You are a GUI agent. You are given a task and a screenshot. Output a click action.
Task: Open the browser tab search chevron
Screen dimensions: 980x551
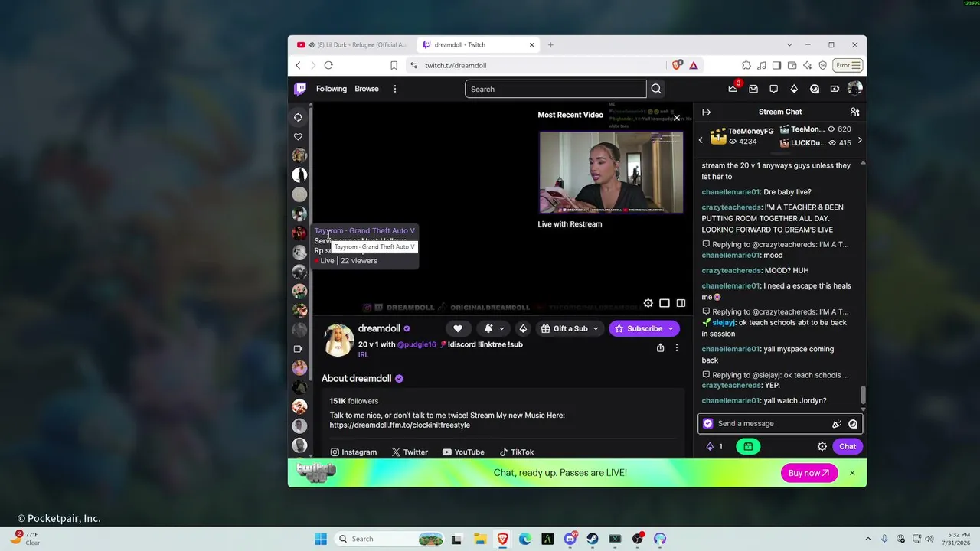click(x=789, y=45)
